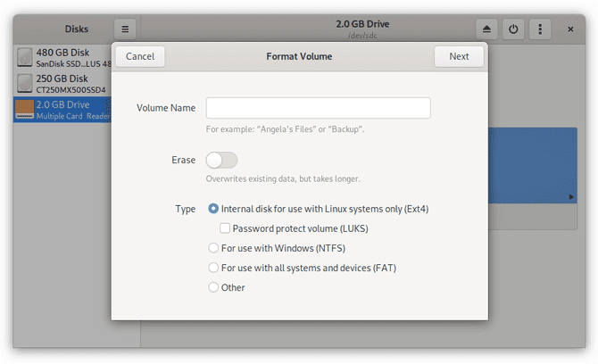Viewport: 598px width, 364px height.
Task: Open the Disks hamburger menu
Action: 126,29
